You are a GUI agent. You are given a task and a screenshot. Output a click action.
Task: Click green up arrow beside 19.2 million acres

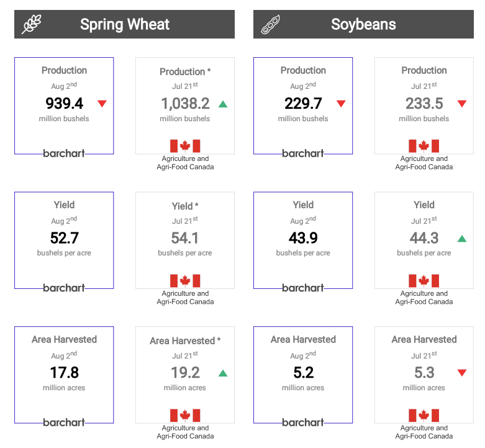tap(223, 373)
